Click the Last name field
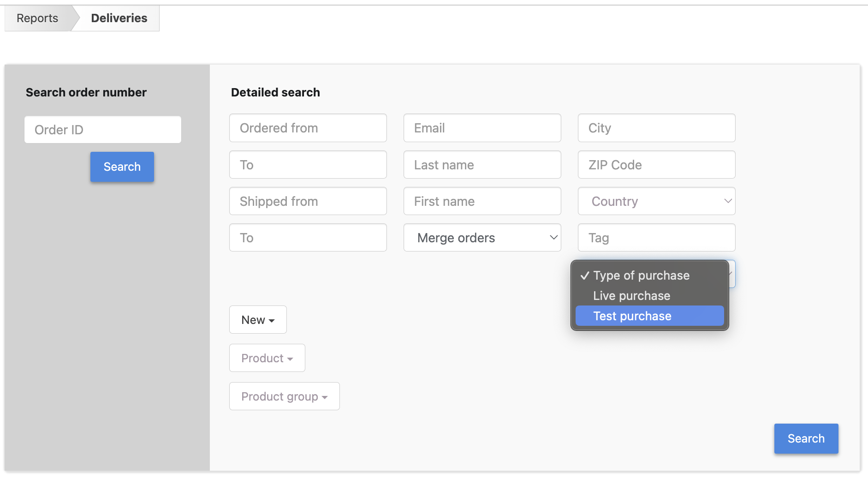The height and width of the screenshot is (479, 868). [482, 165]
